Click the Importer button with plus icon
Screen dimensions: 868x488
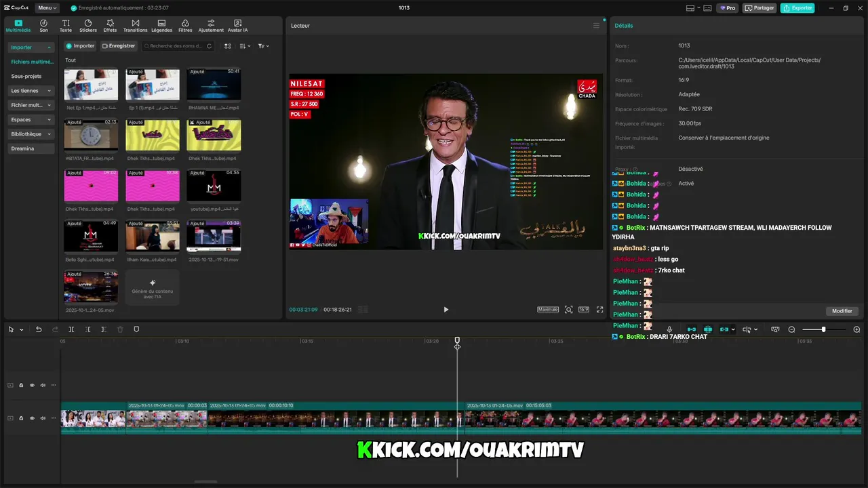click(x=80, y=46)
